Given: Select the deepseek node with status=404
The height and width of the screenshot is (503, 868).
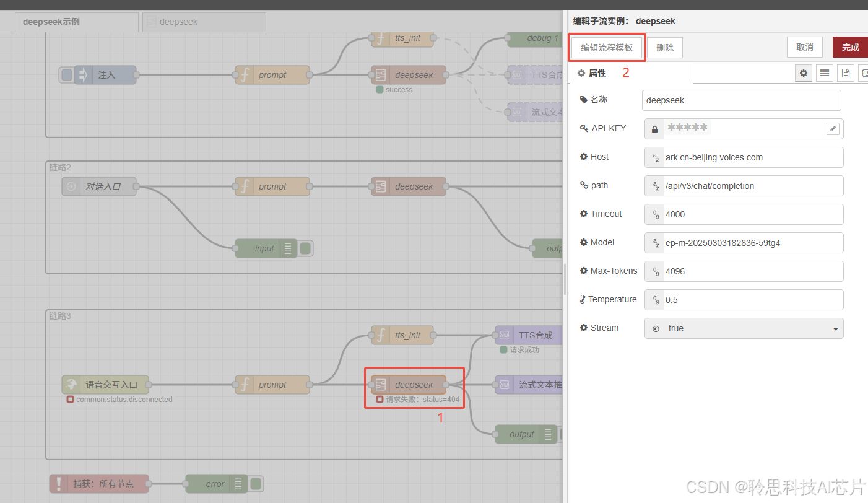Looking at the screenshot, I should 409,385.
